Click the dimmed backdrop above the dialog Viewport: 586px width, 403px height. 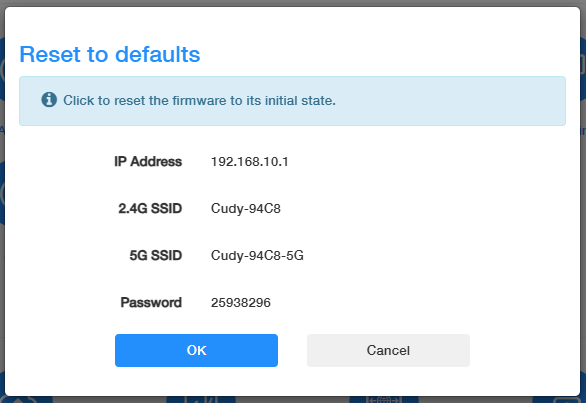pyautogui.click(x=293, y=3)
